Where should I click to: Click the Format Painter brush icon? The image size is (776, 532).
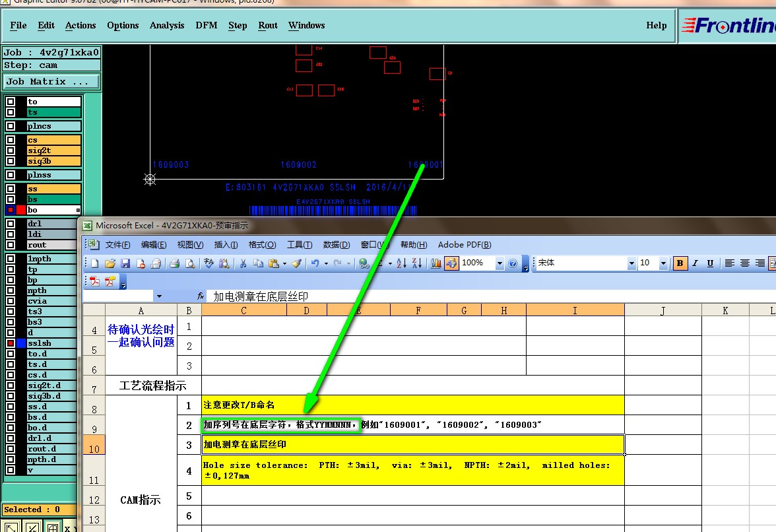296,263
